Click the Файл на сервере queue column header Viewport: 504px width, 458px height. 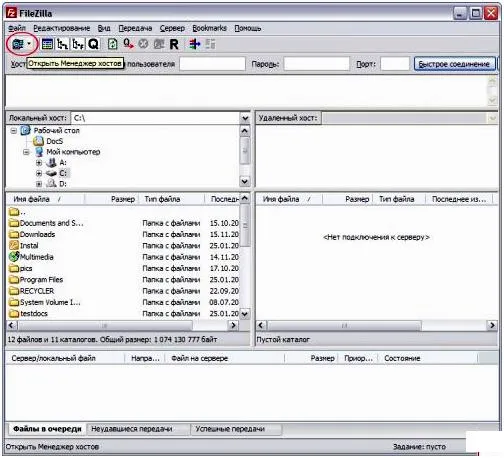tap(225, 358)
